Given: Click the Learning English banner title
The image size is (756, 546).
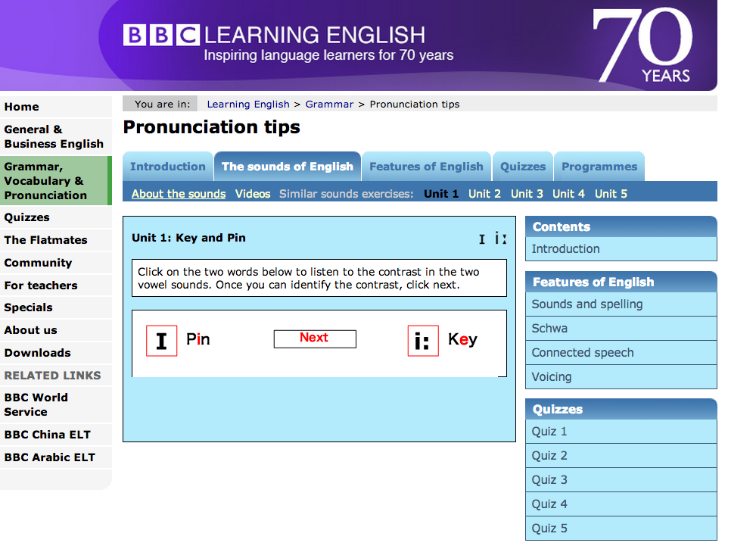Looking at the screenshot, I should [314, 35].
